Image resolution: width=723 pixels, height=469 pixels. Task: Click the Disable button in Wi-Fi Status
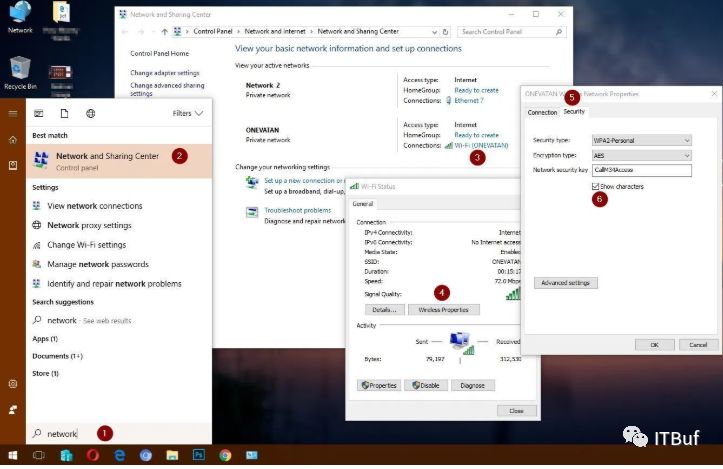(x=426, y=386)
